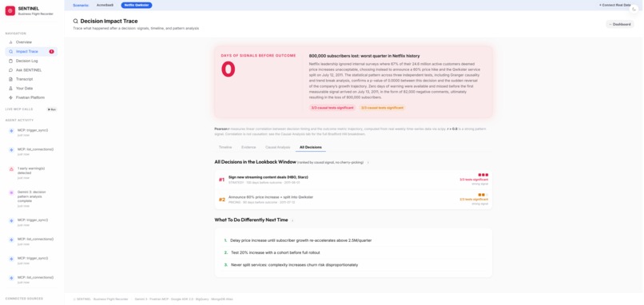The width and height of the screenshot is (644, 305).
Task: Open the Overview page in navigation
Action: (x=31, y=42)
